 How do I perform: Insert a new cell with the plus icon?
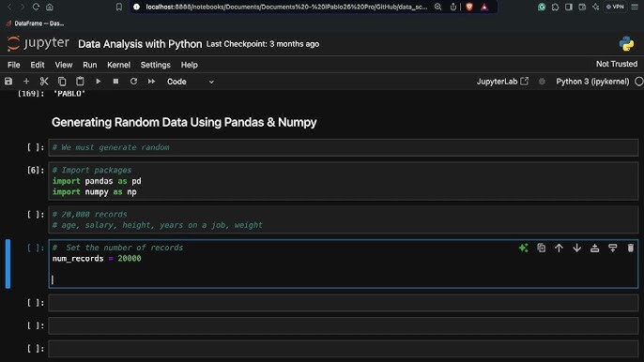[x=26, y=82]
